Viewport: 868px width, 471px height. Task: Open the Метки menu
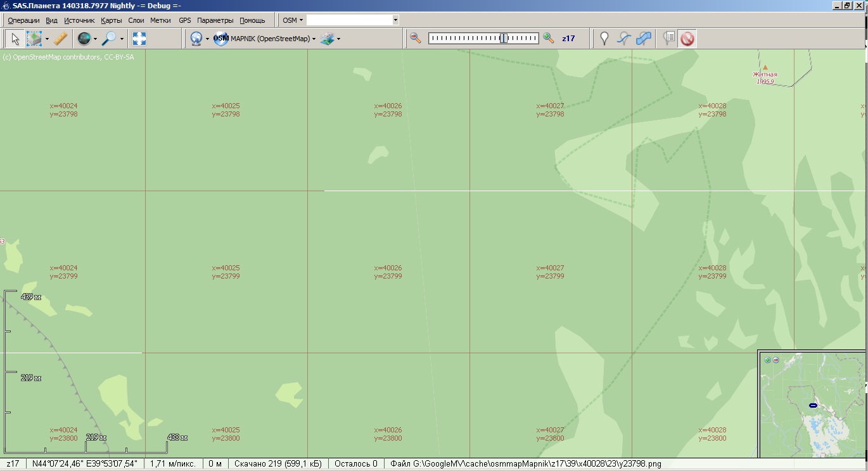pos(160,20)
